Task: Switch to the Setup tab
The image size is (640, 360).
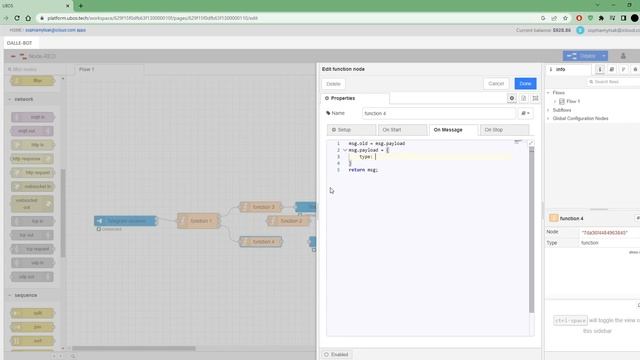Action: (x=351, y=130)
